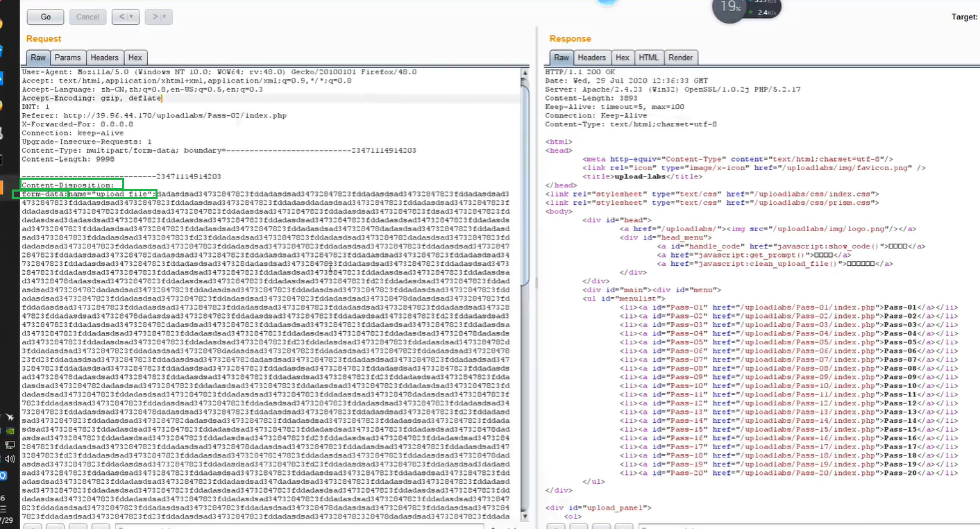
Task: Click the javascript:get_prompt() line
Action: coord(754,255)
